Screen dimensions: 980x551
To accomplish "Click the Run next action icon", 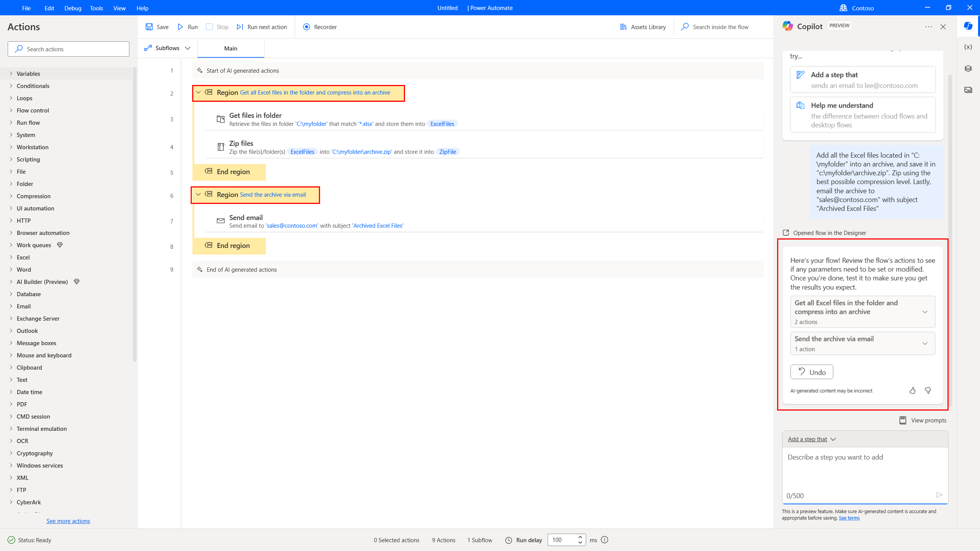I will [x=241, y=27].
